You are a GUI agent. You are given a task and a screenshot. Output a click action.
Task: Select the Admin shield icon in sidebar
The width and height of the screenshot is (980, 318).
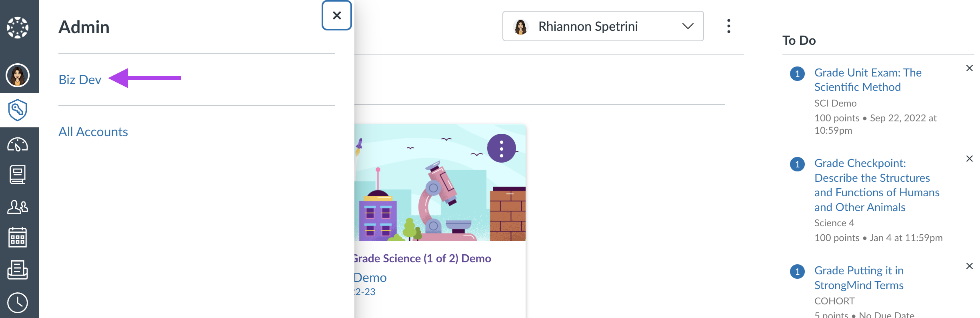point(18,110)
